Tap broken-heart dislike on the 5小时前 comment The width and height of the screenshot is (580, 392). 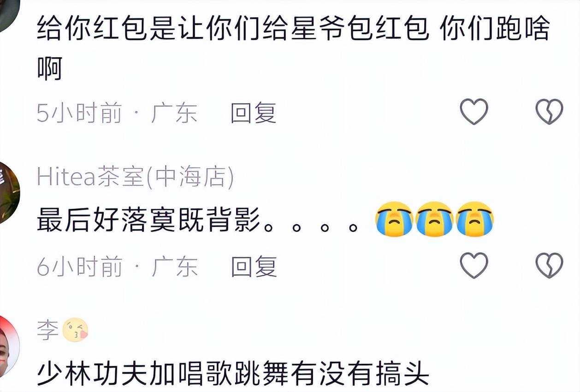549,112
